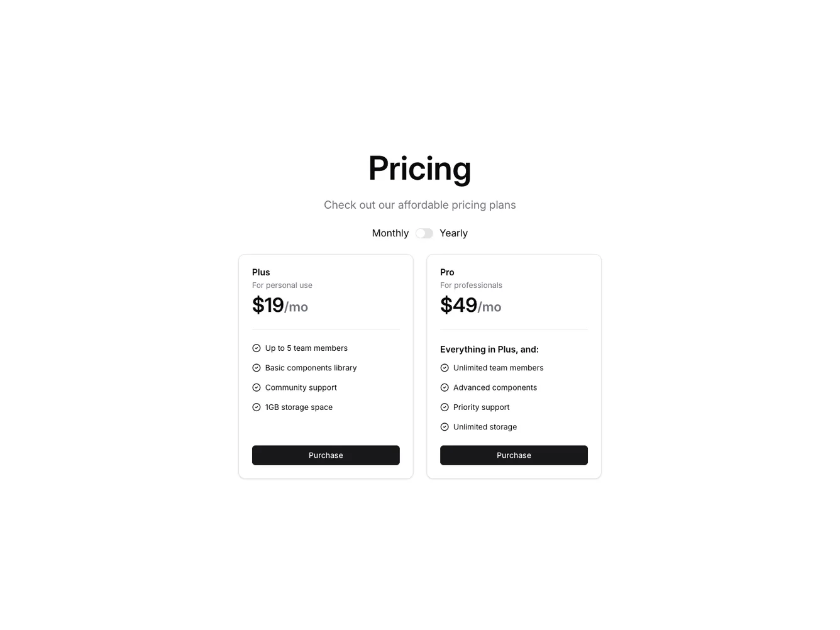Select the Monthly billing label

pos(390,233)
